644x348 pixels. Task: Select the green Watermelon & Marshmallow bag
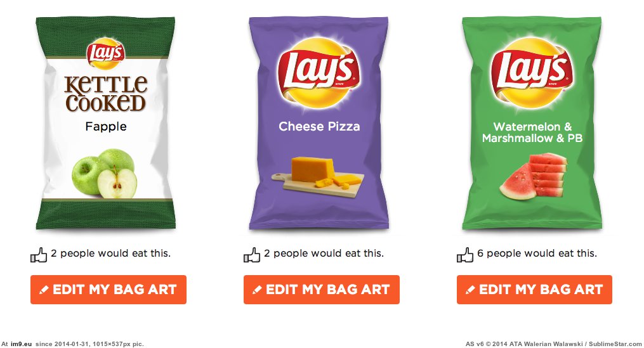click(x=532, y=123)
